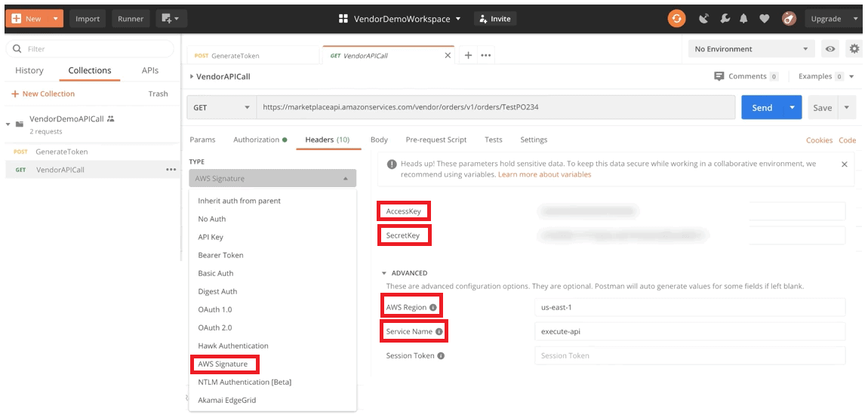Viewport: 868px width, 415px height.
Task: Click the Session Token input field
Action: 690,356
